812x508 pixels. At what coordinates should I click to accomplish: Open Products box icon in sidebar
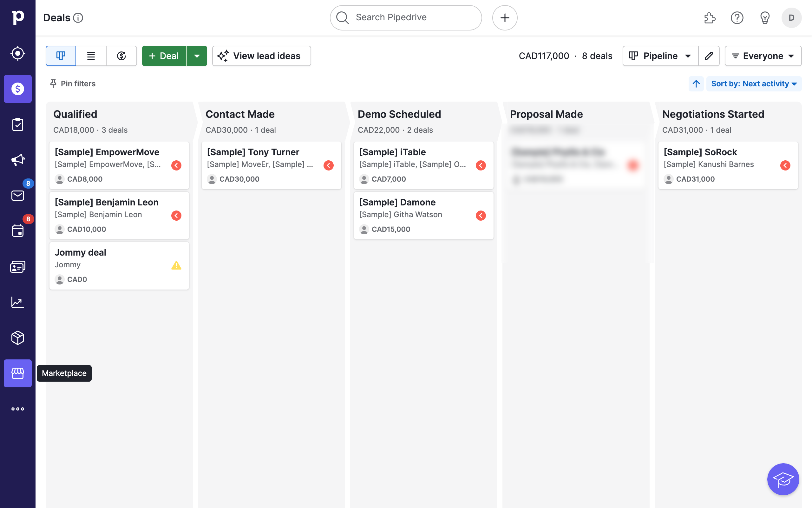click(18, 338)
